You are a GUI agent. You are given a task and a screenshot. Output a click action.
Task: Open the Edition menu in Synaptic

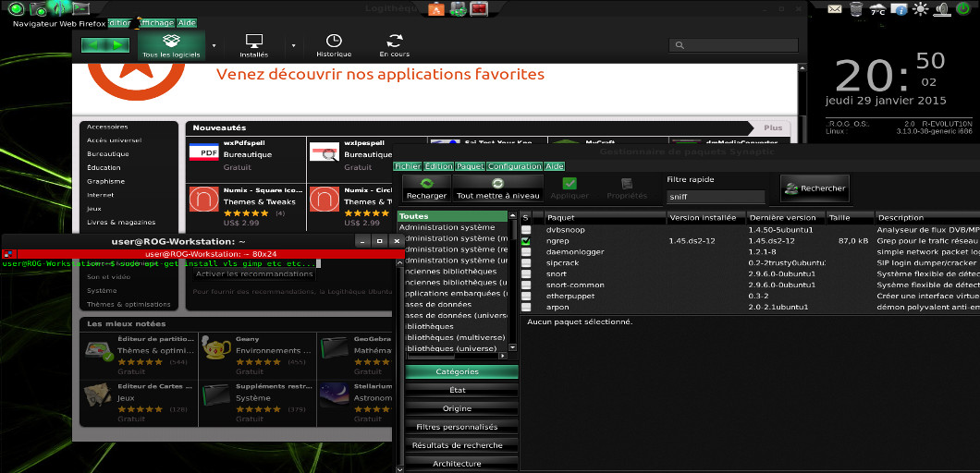(439, 166)
